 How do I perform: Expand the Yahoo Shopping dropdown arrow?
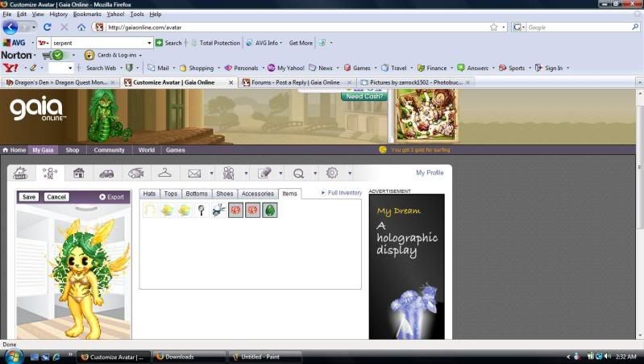click(x=218, y=68)
